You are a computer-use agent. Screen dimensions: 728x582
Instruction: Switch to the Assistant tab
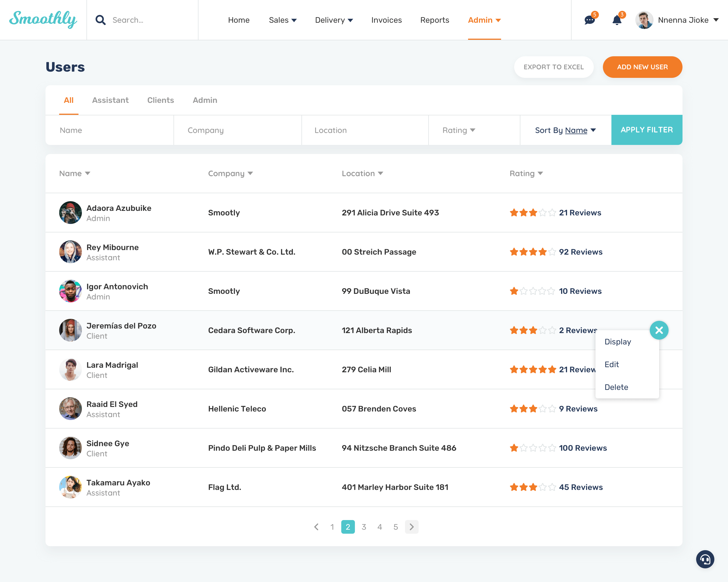[x=110, y=100]
